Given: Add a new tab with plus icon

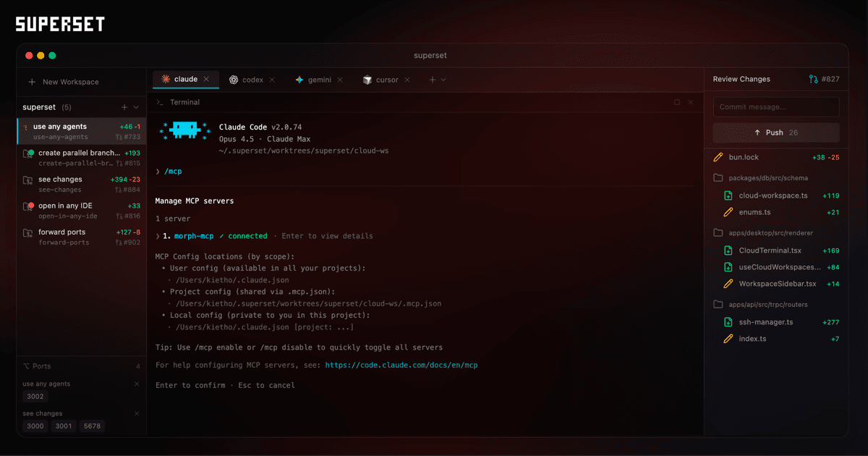Looking at the screenshot, I should click(x=433, y=80).
